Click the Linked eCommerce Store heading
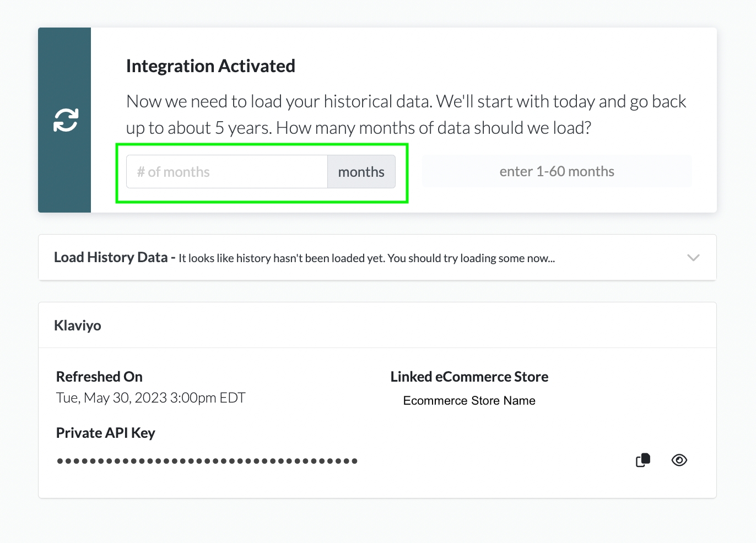756x543 pixels. click(x=469, y=377)
